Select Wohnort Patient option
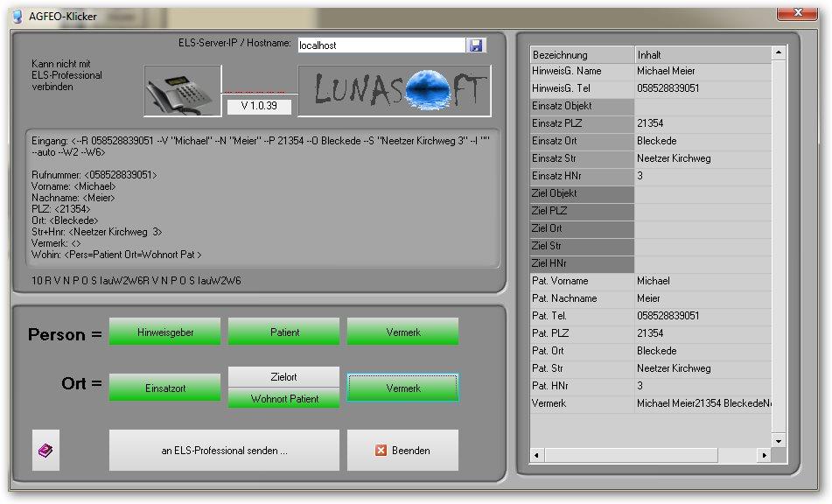832x504 pixels. tap(283, 399)
